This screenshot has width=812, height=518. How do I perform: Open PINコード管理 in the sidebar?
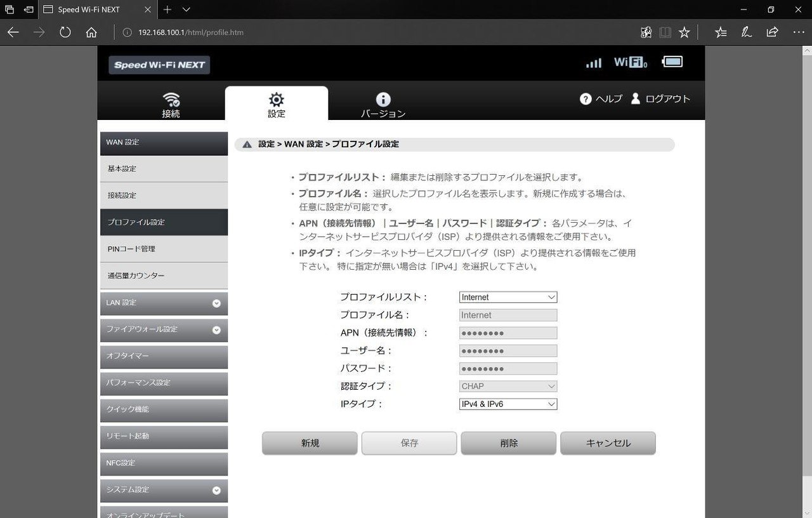[x=164, y=249]
